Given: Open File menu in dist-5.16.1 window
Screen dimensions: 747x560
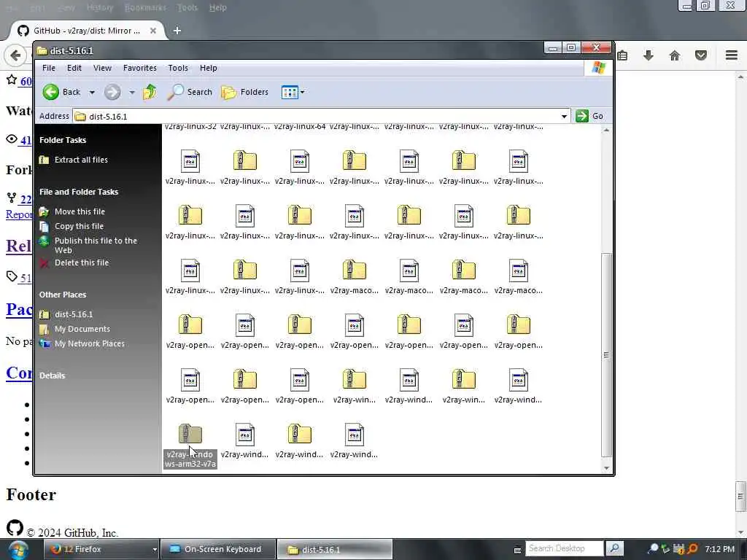Looking at the screenshot, I should 49,68.
